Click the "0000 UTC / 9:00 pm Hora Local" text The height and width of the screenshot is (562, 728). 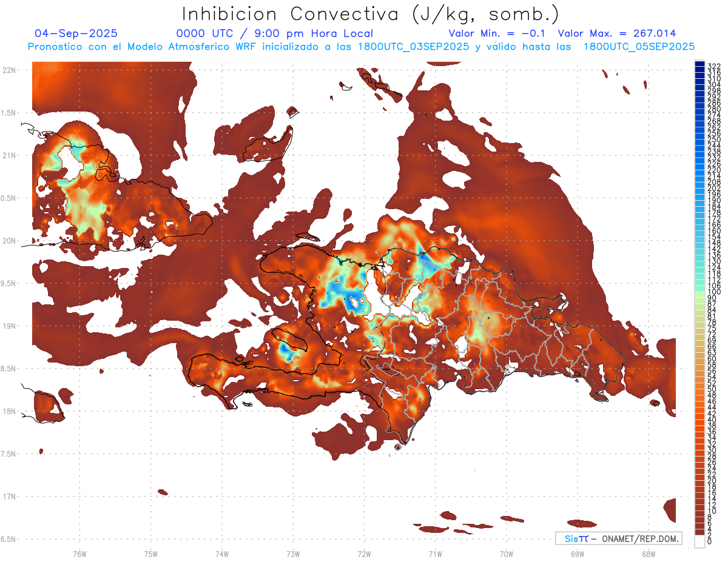pyautogui.click(x=274, y=33)
